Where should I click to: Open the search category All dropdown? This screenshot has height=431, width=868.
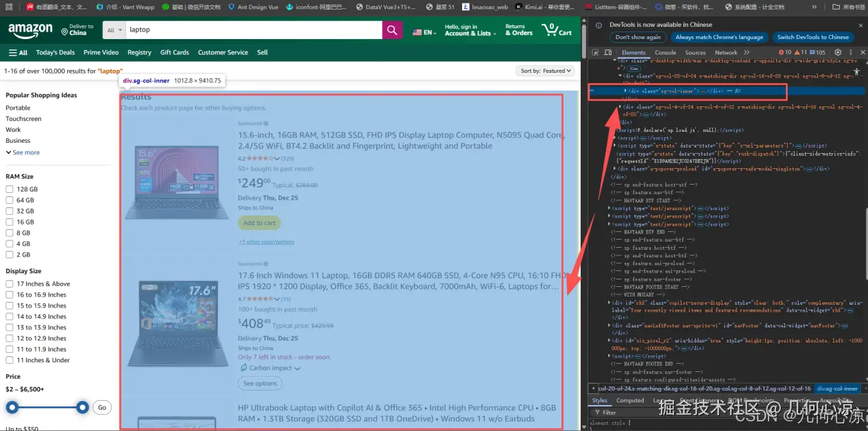[x=114, y=30]
